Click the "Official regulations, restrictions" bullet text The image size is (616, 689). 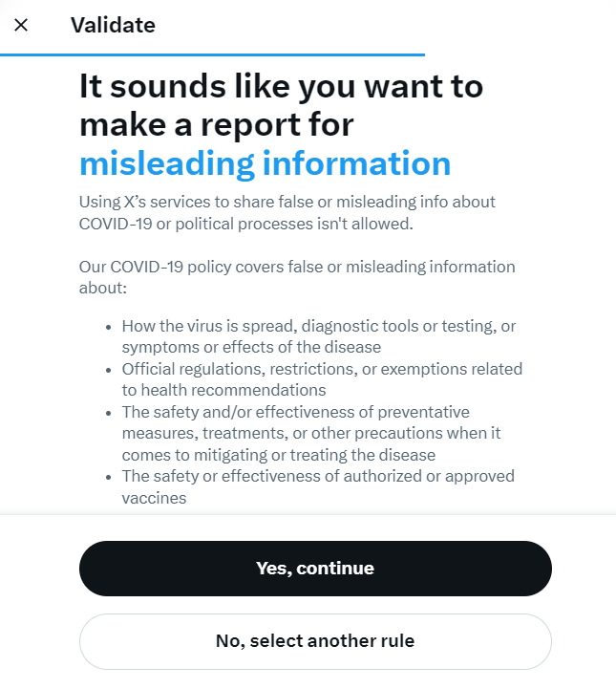pyautogui.click(x=322, y=369)
